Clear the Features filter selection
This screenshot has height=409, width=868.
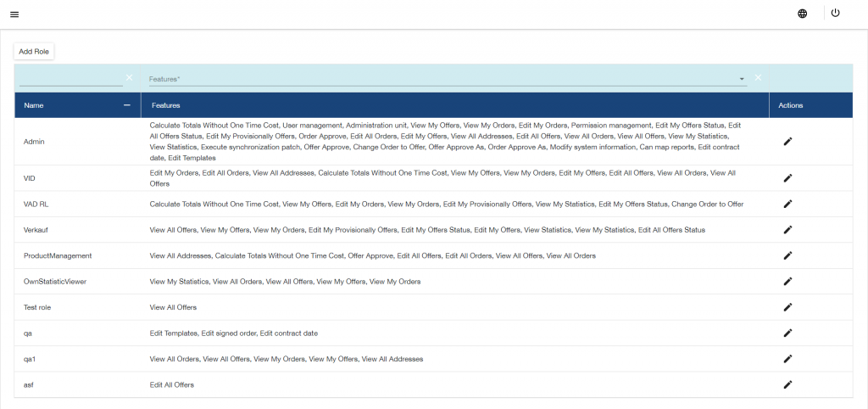(758, 78)
